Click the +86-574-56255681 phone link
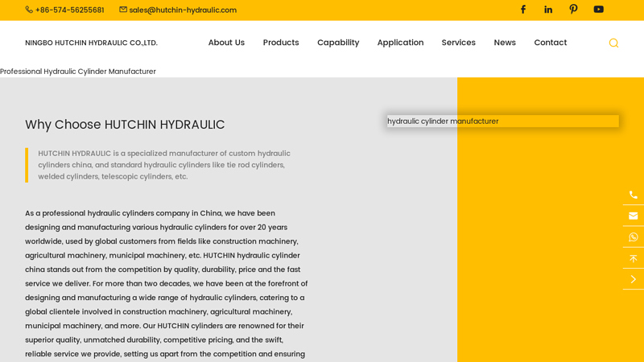The height and width of the screenshot is (362, 644). pyautogui.click(x=70, y=10)
